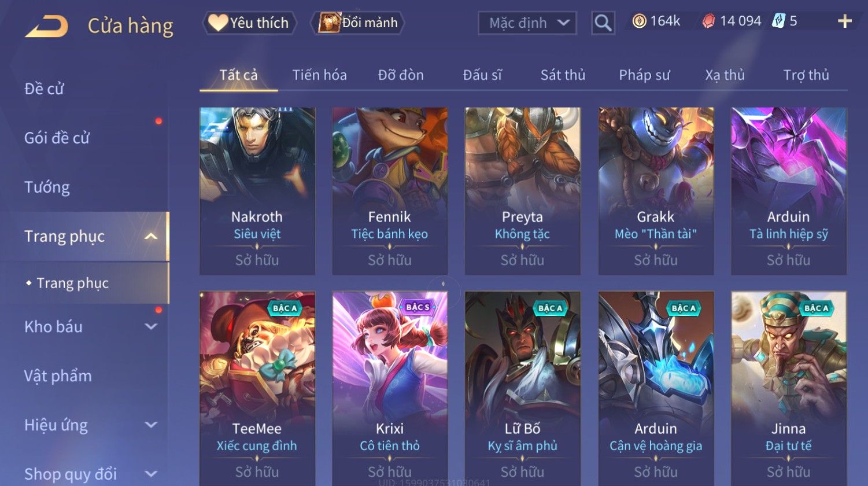The height and width of the screenshot is (486, 868).
Task: Collapse the Trang phục sidebar section
Action: (151, 236)
